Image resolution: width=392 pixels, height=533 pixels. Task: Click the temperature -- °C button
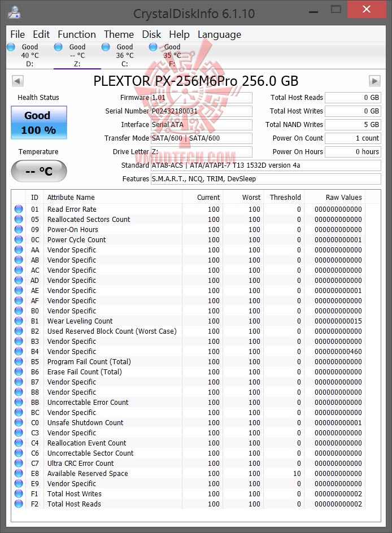pyautogui.click(x=39, y=171)
